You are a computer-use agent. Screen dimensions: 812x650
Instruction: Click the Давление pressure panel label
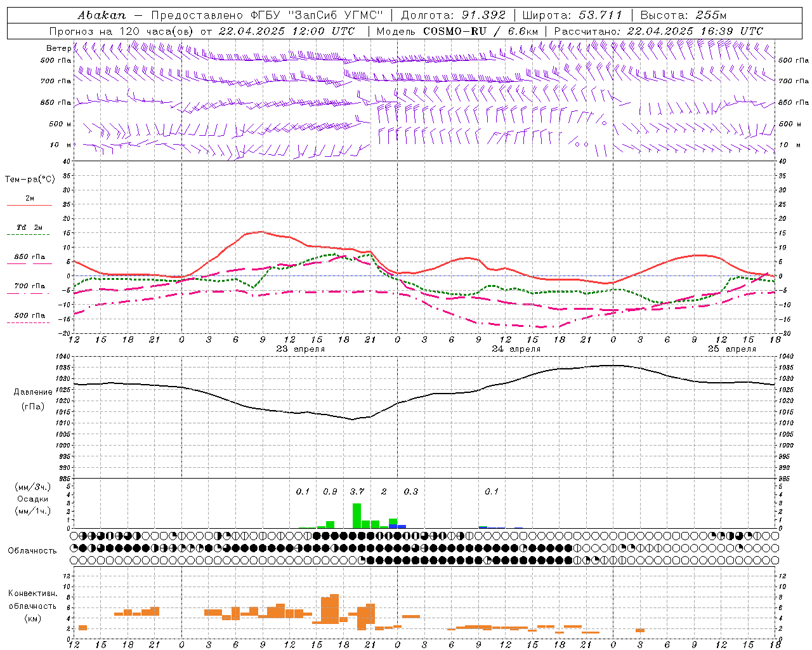point(33,392)
